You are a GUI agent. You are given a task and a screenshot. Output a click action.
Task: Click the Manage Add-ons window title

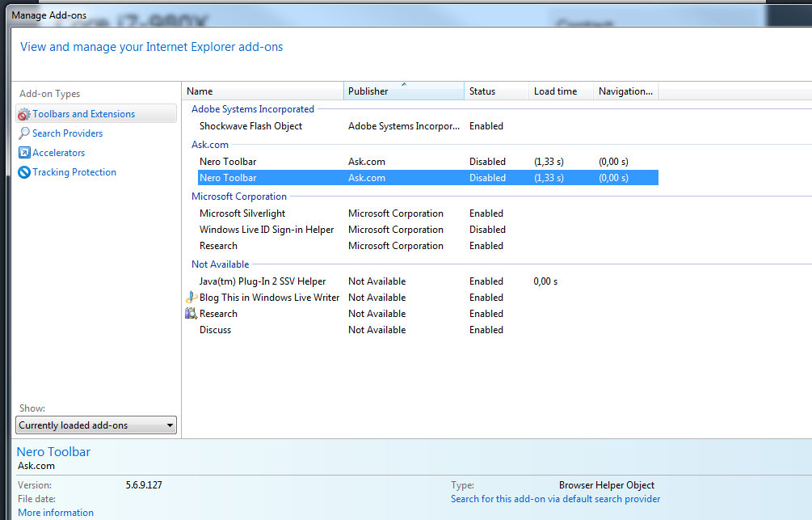click(48, 15)
